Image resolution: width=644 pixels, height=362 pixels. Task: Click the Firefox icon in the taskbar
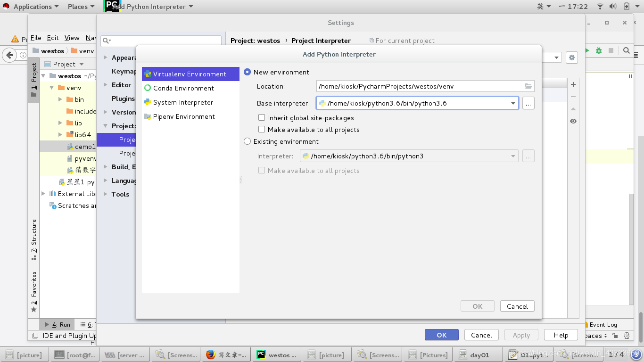click(211, 355)
